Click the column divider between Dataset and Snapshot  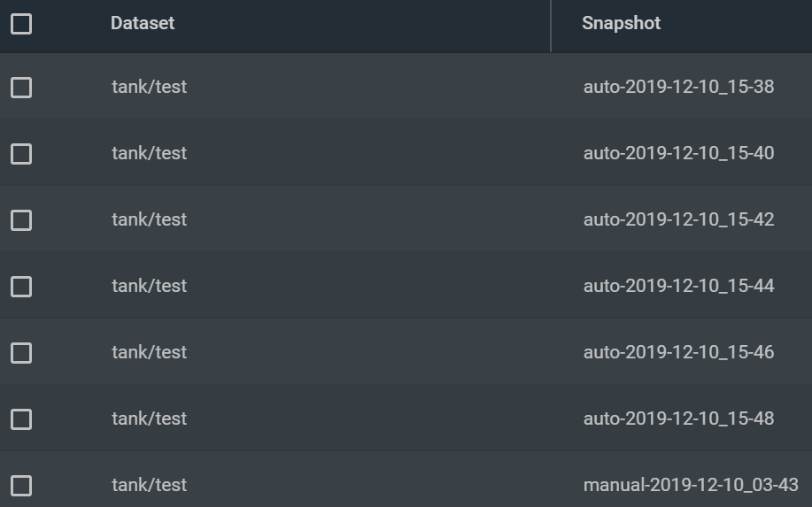[551, 26]
